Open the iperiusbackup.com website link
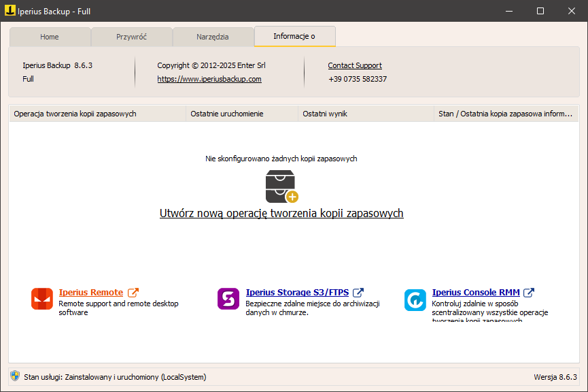This screenshot has width=588, height=392. click(209, 79)
